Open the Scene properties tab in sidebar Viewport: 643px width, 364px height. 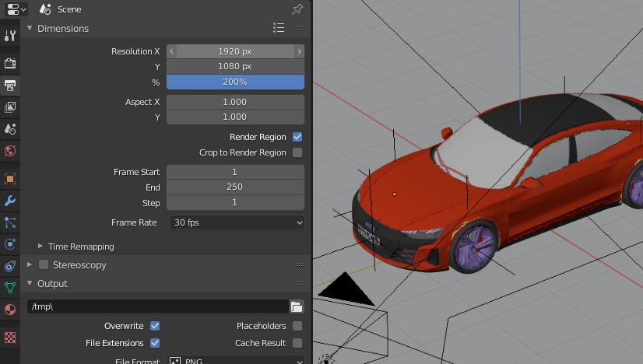(10, 129)
